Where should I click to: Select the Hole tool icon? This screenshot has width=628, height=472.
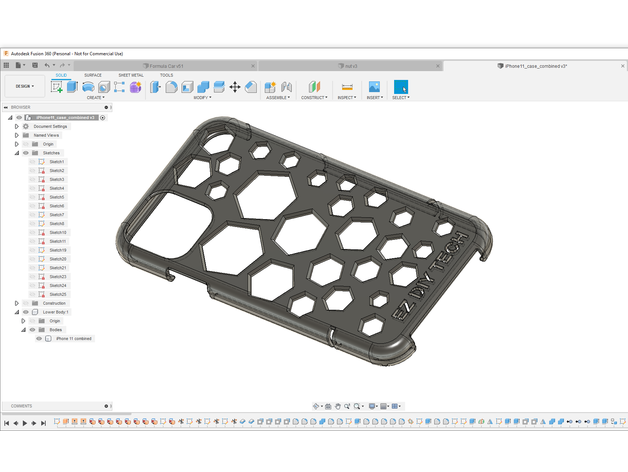(104, 87)
